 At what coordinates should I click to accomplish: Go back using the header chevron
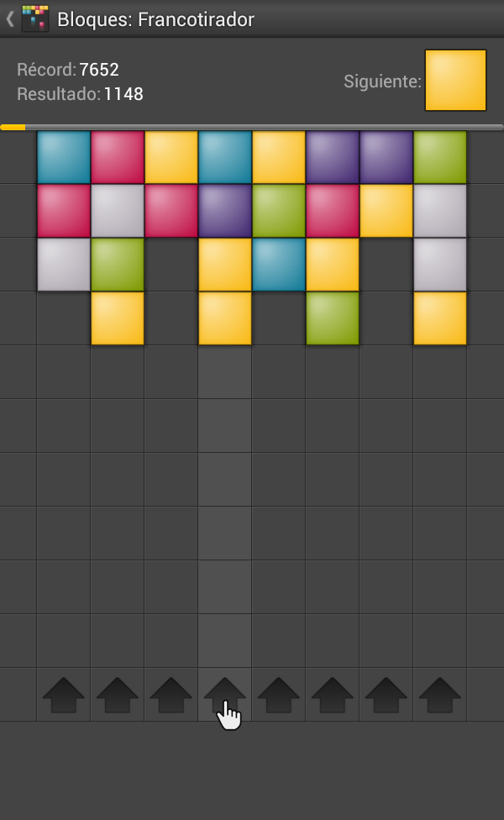10,19
